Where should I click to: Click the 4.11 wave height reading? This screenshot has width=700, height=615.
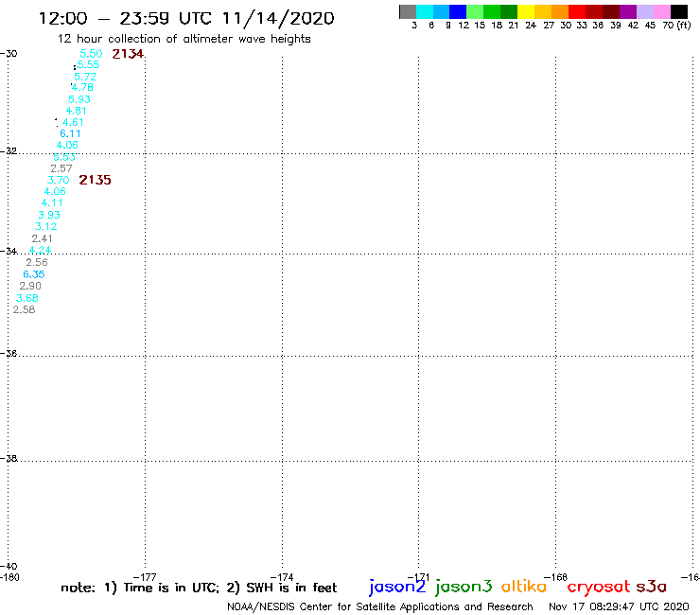52,202
